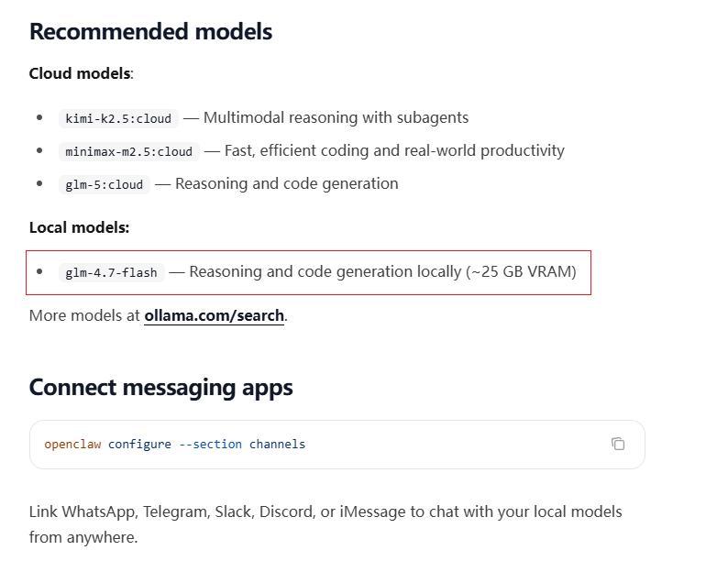Screen dimensions: 728x572
Task: Click the kimi-k2.5:cloud model tag
Action: [118, 118]
